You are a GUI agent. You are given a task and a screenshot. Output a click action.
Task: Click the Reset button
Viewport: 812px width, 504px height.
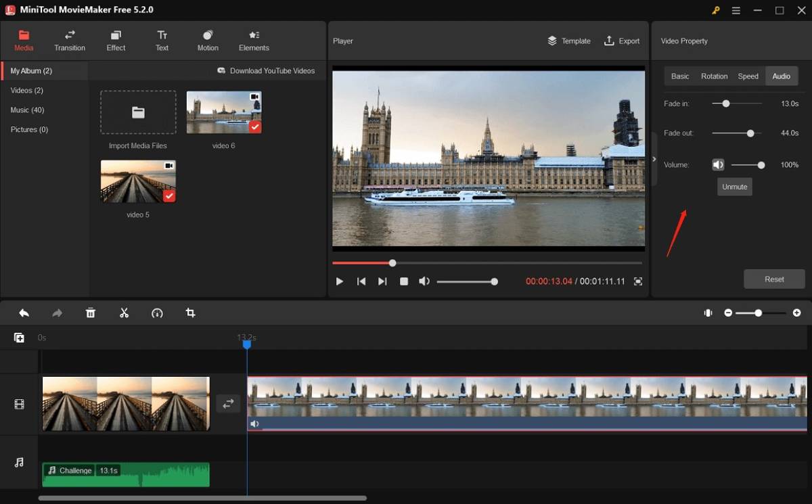774,279
